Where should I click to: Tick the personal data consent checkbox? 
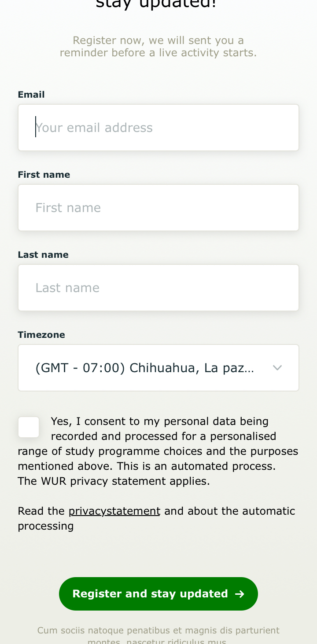pos(29,427)
